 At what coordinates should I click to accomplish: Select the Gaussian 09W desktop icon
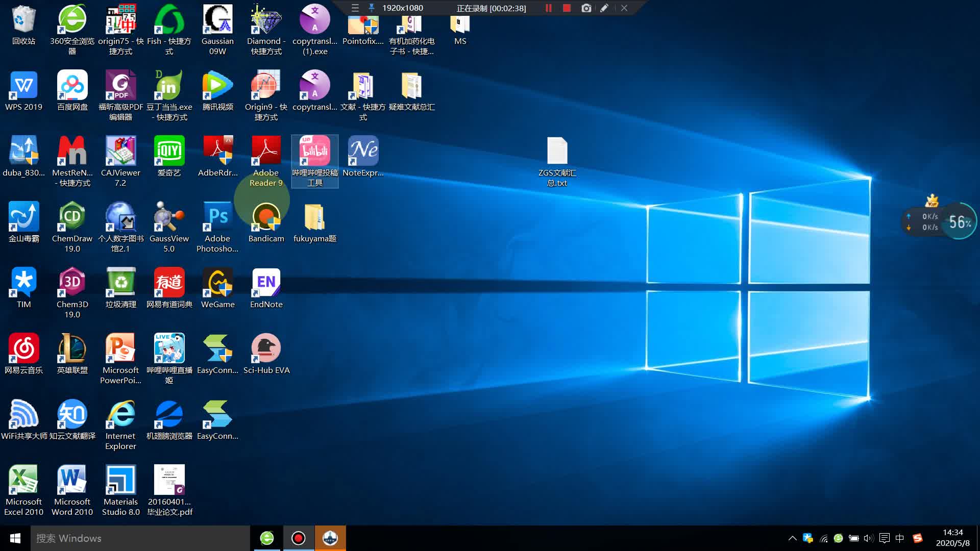pos(217,19)
